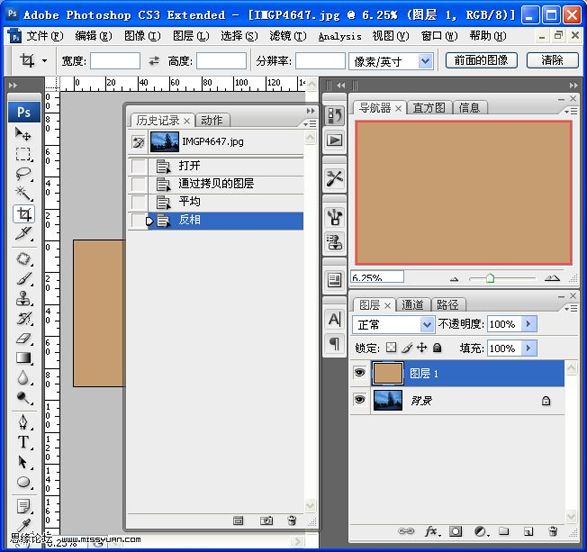Open the Actions panel dock icon

(x=334, y=140)
